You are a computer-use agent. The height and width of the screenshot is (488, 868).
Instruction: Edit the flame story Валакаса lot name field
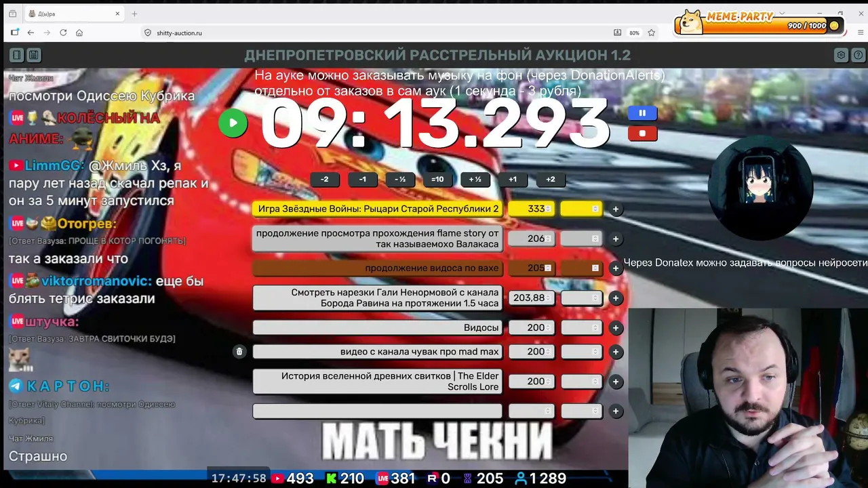[x=378, y=239]
